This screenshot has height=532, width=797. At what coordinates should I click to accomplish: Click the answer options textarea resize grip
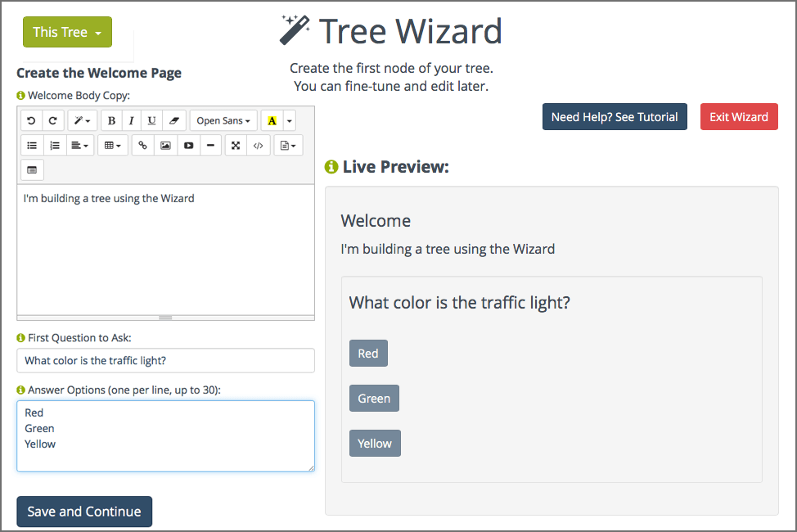tap(311, 468)
